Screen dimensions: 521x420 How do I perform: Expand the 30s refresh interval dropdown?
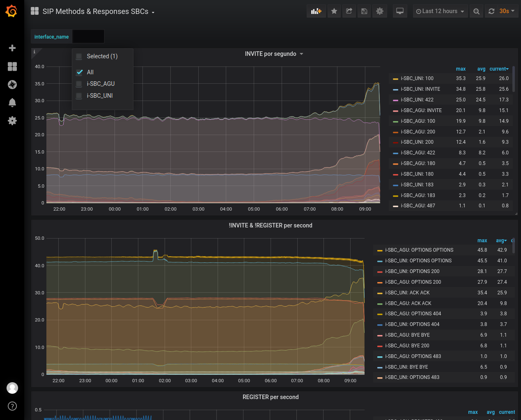click(x=507, y=11)
